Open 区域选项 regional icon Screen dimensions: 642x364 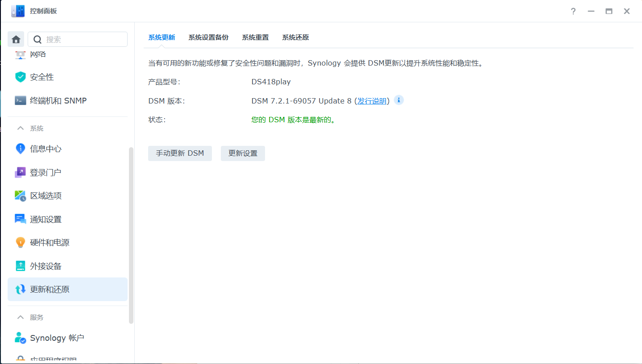click(x=21, y=196)
